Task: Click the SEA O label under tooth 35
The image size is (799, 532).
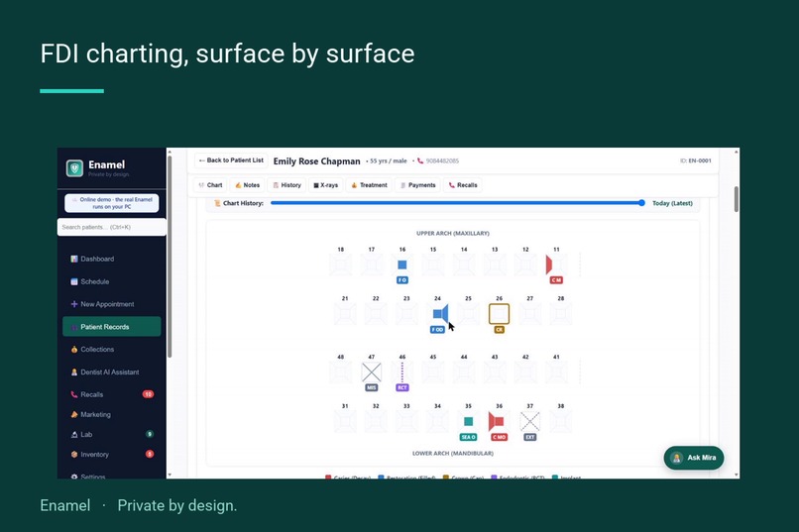Action: 468,437
